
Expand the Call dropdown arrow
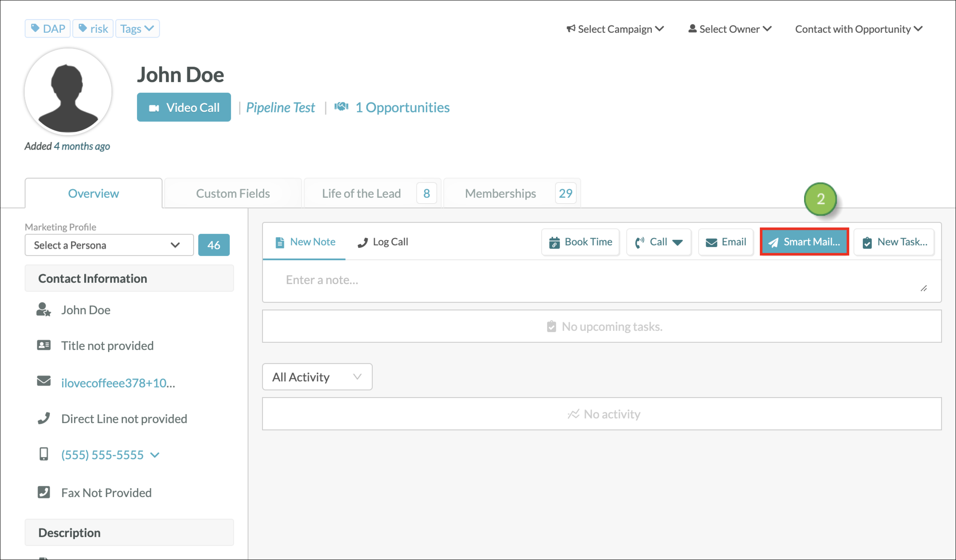(x=678, y=243)
